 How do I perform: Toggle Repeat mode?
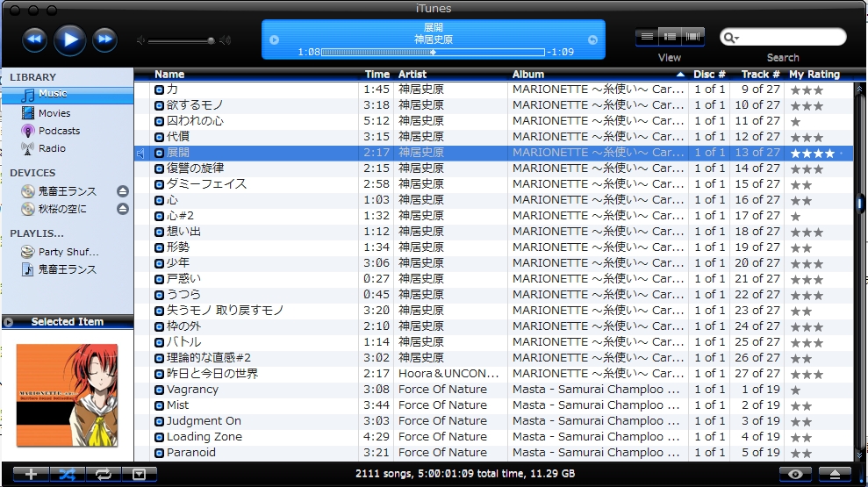pos(103,474)
